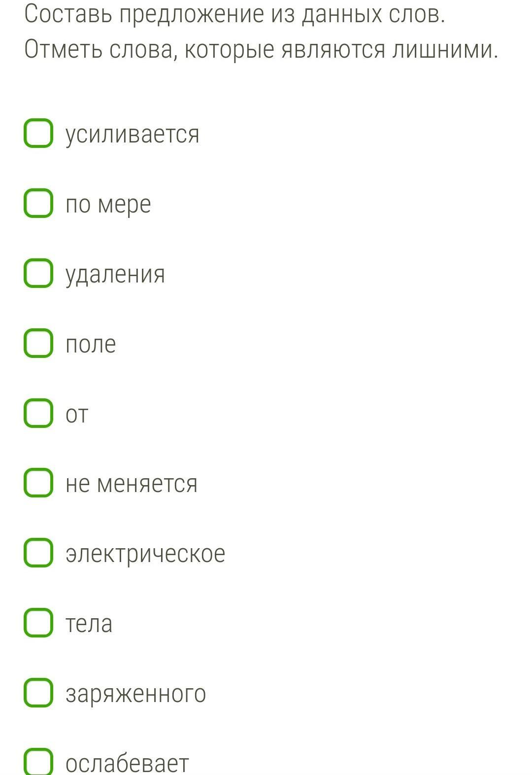The image size is (532, 775).
Task: Choose the не меняется label text
Action: (132, 484)
